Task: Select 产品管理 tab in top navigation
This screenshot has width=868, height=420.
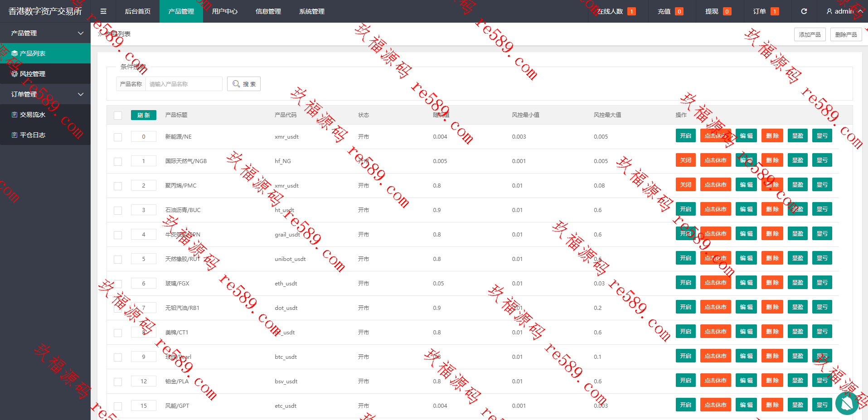Action: pyautogui.click(x=181, y=11)
